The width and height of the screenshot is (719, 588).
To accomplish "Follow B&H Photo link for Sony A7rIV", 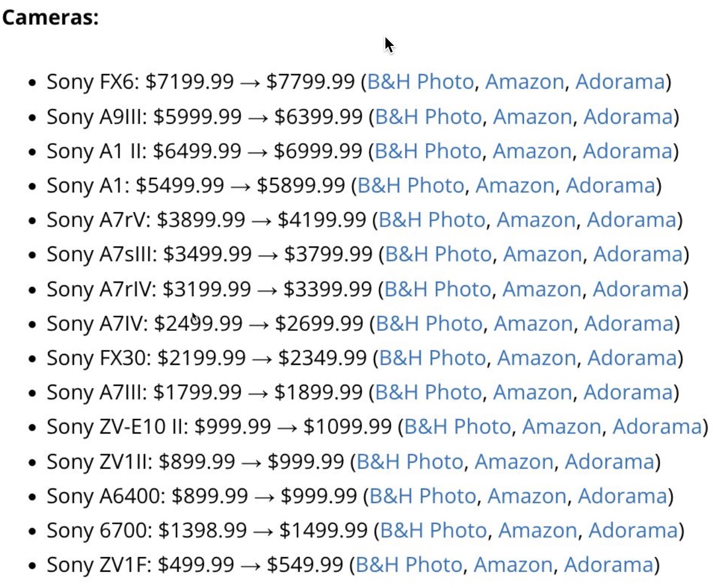I will click(438, 289).
